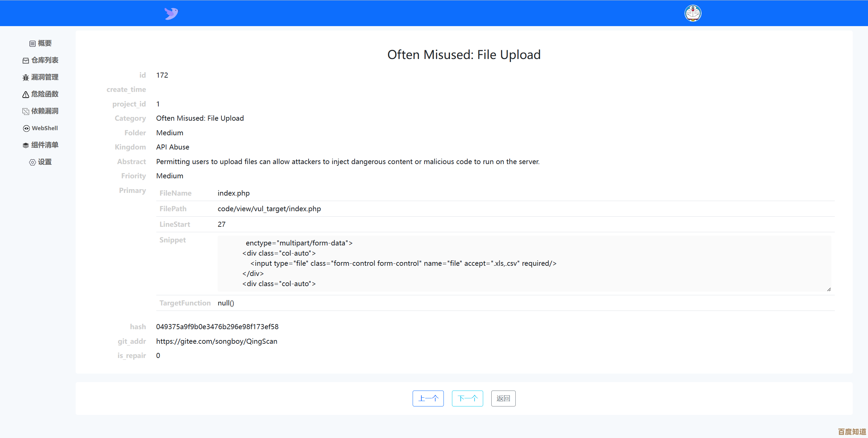Click the 返回 back button

pos(503,398)
